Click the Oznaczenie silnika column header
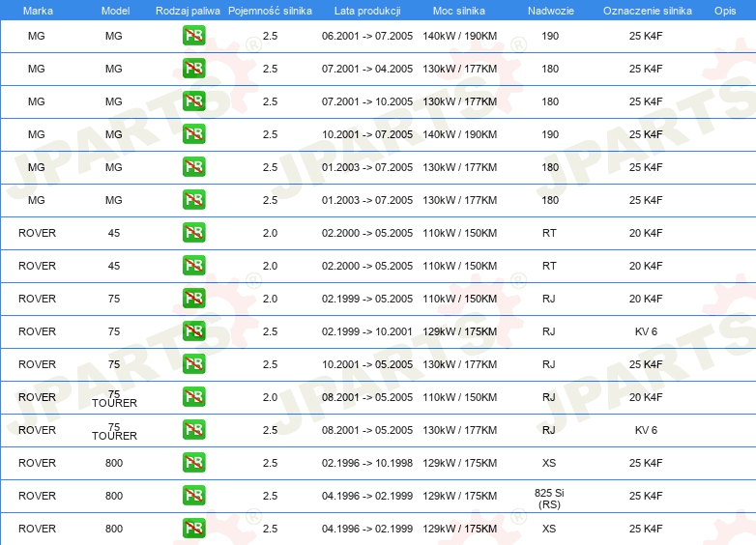The height and width of the screenshot is (545, 756). pyautogui.click(x=647, y=10)
